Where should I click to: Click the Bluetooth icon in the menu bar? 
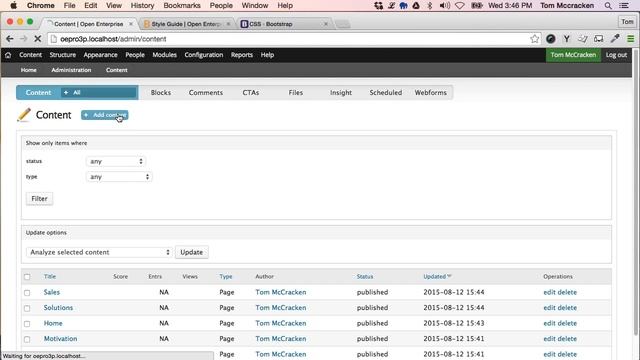click(429, 5)
